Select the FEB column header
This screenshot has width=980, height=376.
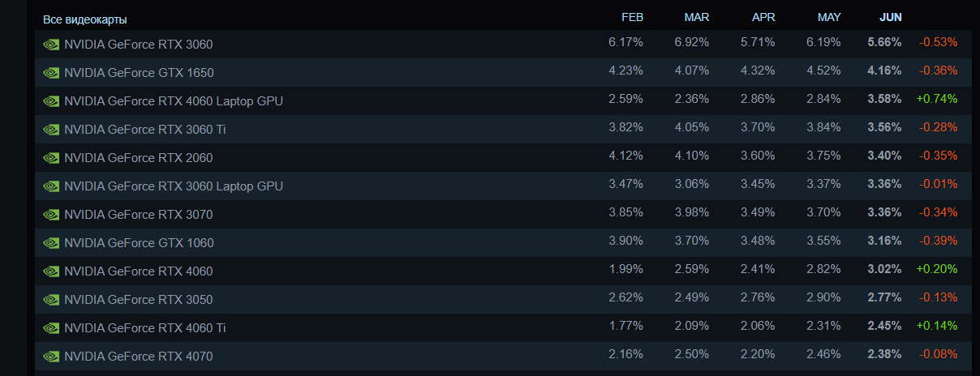[x=632, y=17]
